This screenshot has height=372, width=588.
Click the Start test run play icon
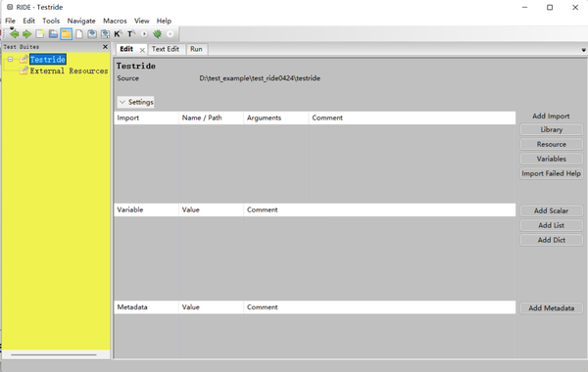(x=144, y=34)
